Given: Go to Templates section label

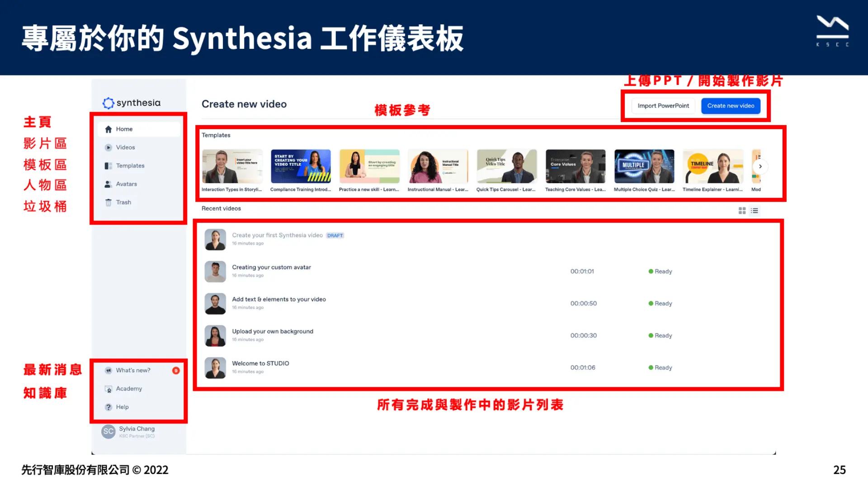Looking at the screenshot, I should coord(130,166).
